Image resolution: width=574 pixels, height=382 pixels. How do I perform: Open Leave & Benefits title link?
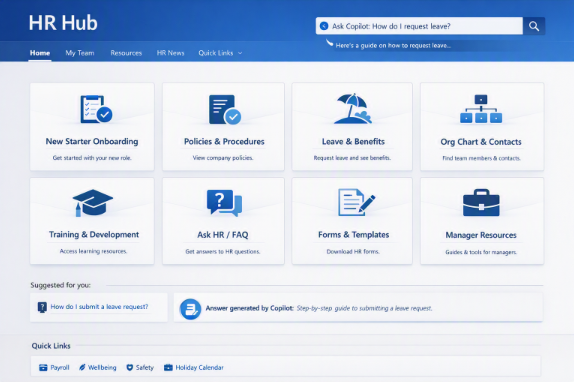(x=353, y=141)
